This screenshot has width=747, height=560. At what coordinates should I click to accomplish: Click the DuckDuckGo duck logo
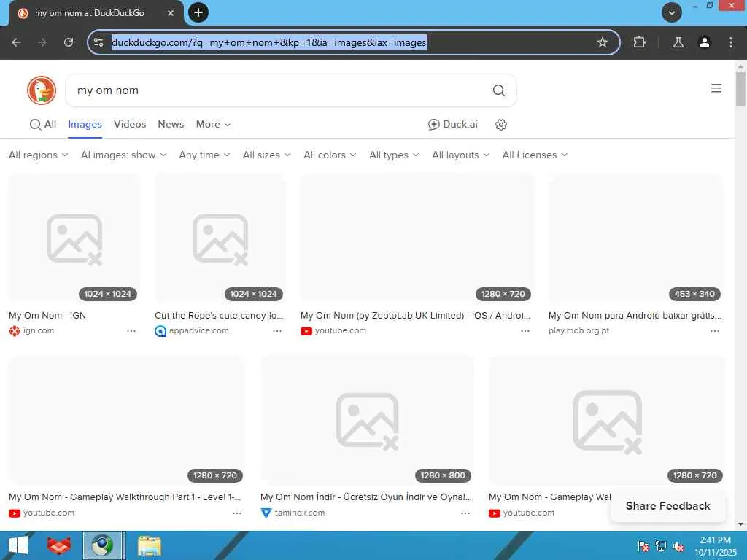pyautogui.click(x=42, y=90)
